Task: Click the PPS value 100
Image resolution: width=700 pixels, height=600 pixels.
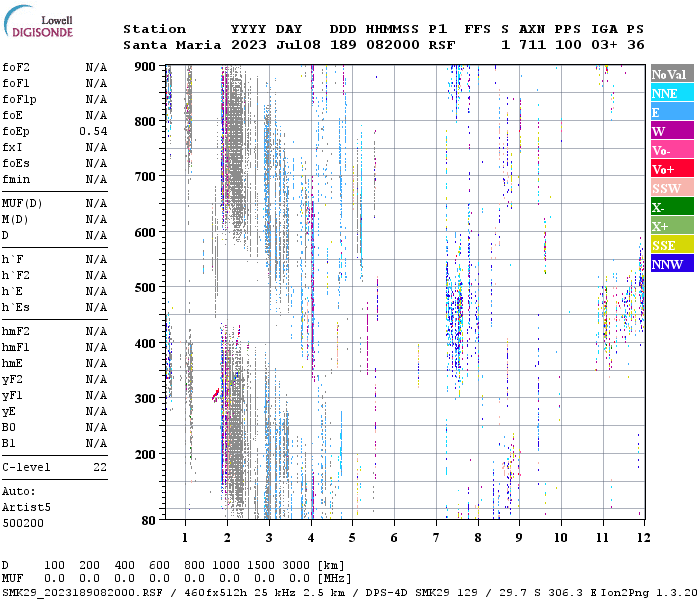Action: pyautogui.click(x=568, y=45)
